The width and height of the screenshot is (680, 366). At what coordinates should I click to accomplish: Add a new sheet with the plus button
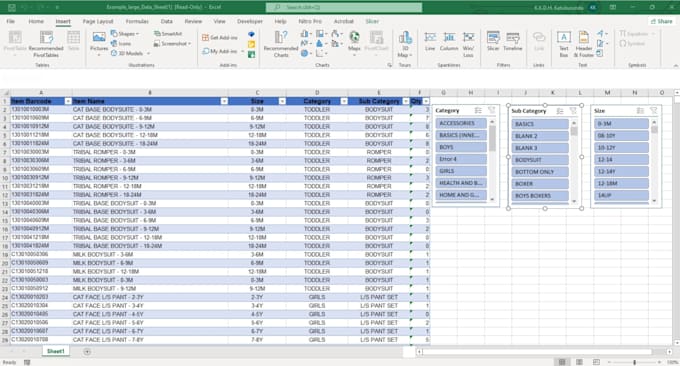click(87, 352)
